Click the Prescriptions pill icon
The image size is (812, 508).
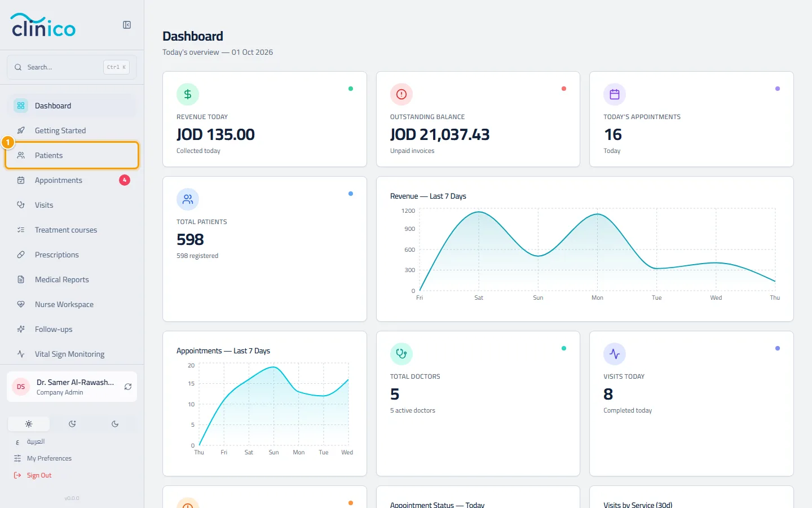click(x=21, y=255)
